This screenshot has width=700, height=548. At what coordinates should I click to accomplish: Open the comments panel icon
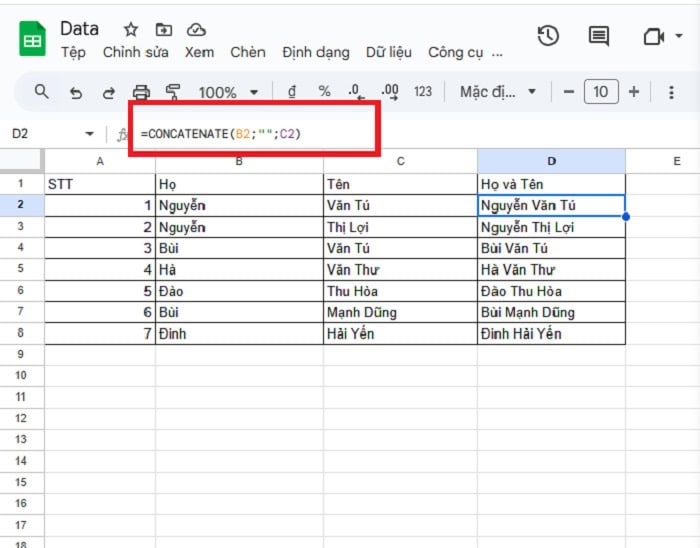click(x=599, y=37)
